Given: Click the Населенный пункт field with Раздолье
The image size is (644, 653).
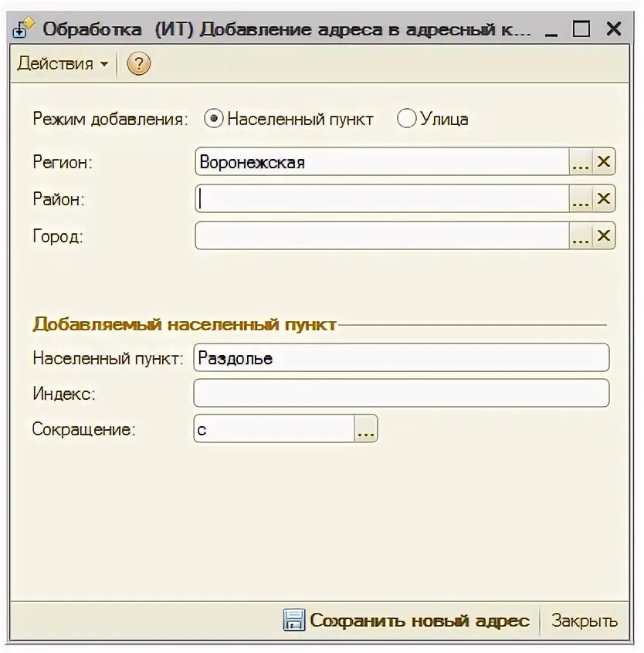Looking at the screenshot, I should (x=402, y=357).
